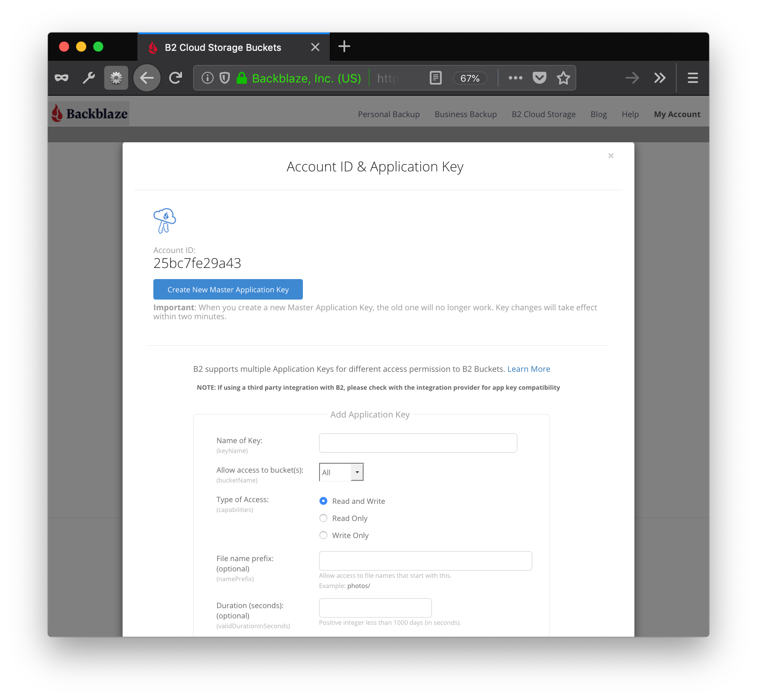Viewport: 757px width, 700px height.
Task: Click the cloud key icon in dialog
Action: (164, 221)
